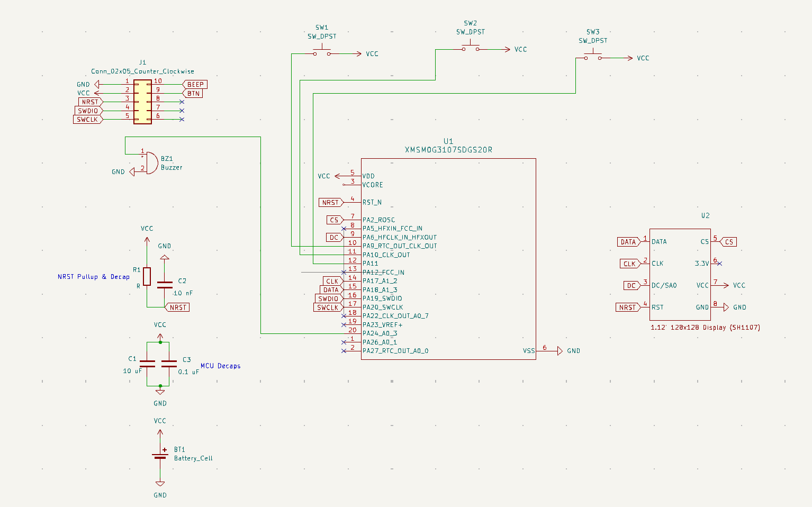Image resolution: width=812 pixels, height=507 pixels.
Task: Select the CS label on U2 pin 5
Action: pyautogui.click(x=728, y=241)
